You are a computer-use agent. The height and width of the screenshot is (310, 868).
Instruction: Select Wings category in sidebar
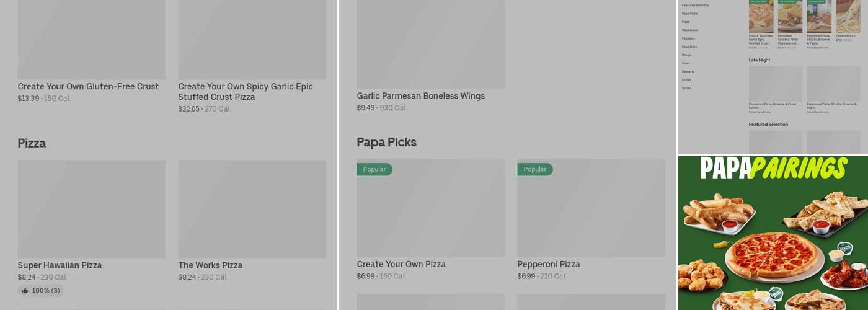point(686,55)
